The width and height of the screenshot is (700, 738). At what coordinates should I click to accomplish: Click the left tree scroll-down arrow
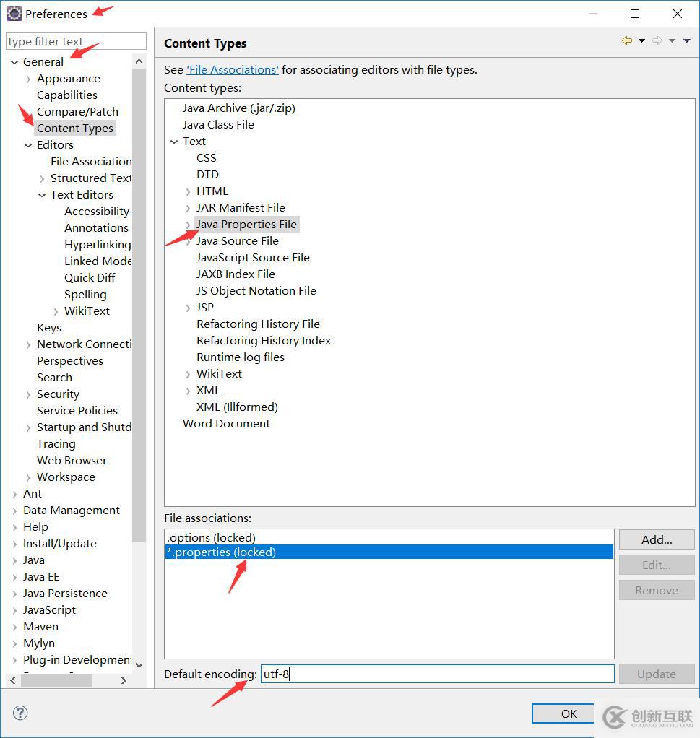coord(139,664)
